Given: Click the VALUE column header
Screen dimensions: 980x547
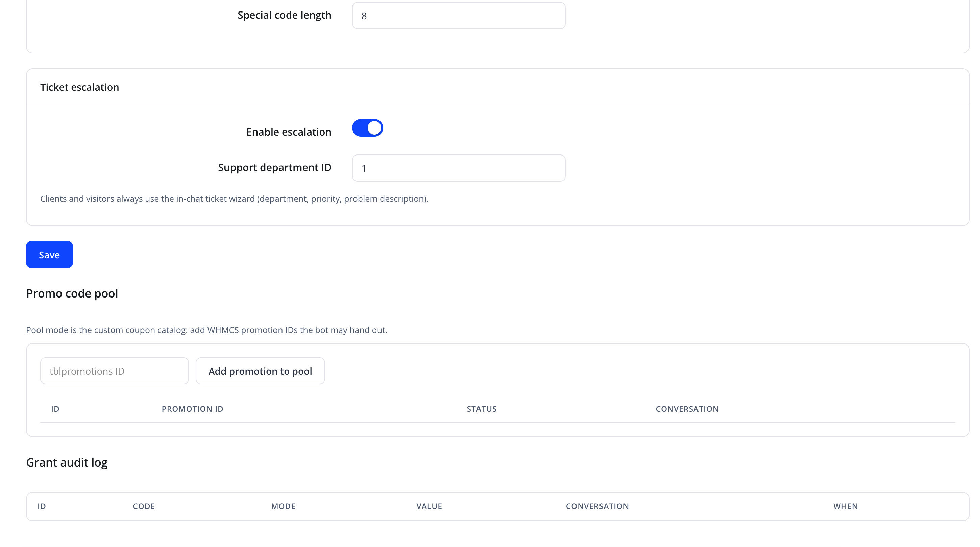Looking at the screenshot, I should click(x=429, y=506).
